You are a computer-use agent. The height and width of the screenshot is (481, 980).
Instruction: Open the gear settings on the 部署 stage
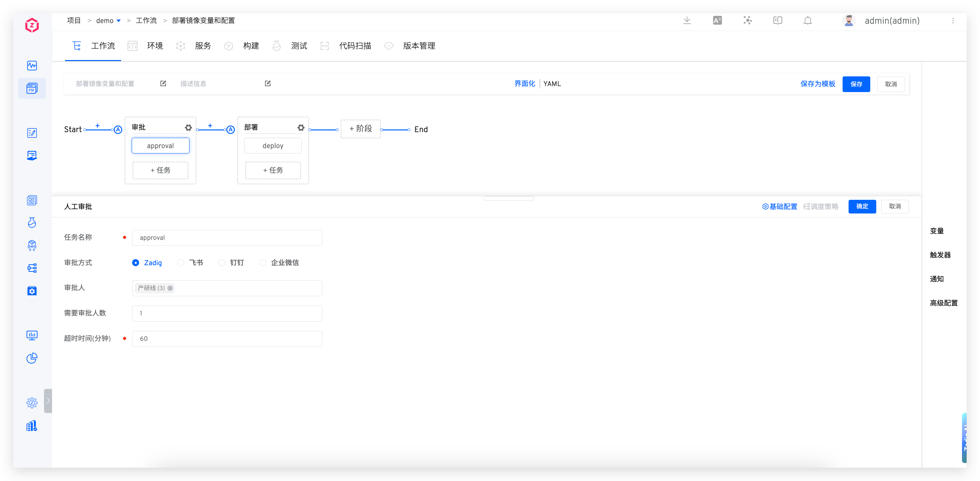click(301, 128)
